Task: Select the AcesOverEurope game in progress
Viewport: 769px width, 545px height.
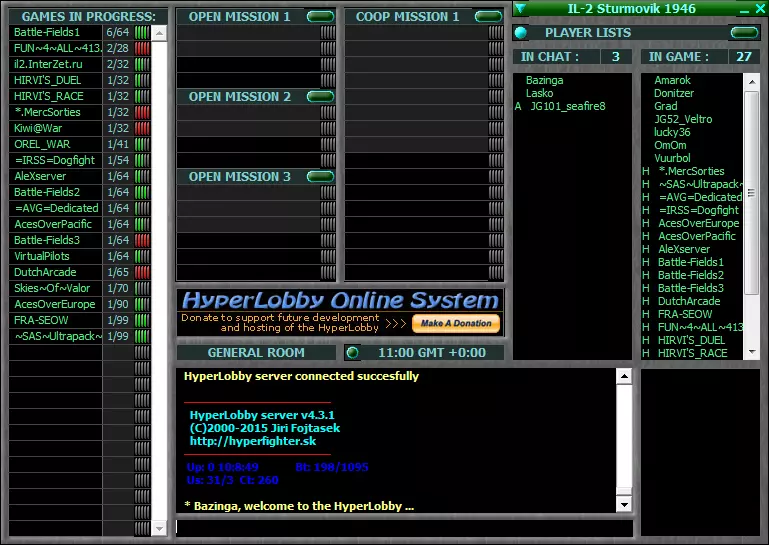Action: coord(79,304)
